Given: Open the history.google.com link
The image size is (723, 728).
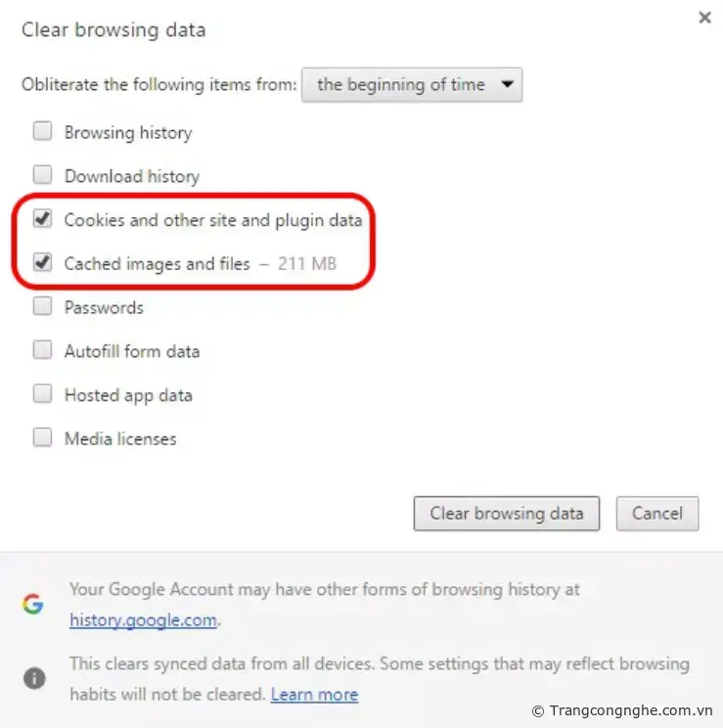Looking at the screenshot, I should [143, 619].
